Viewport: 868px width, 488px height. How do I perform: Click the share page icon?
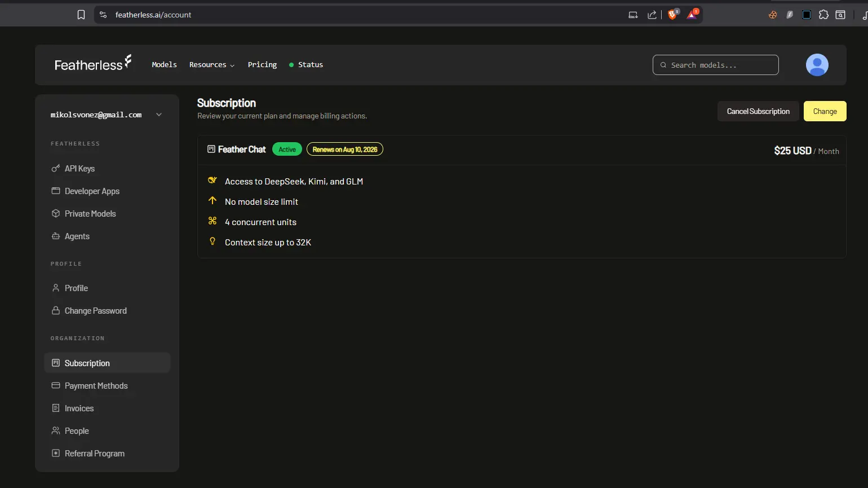pos(652,15)
